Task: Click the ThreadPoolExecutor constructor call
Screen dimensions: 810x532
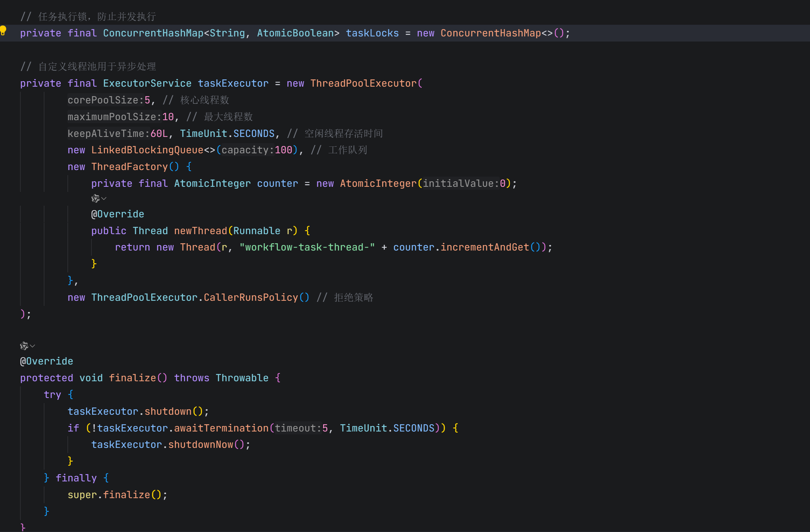Action: click(363, 83)
